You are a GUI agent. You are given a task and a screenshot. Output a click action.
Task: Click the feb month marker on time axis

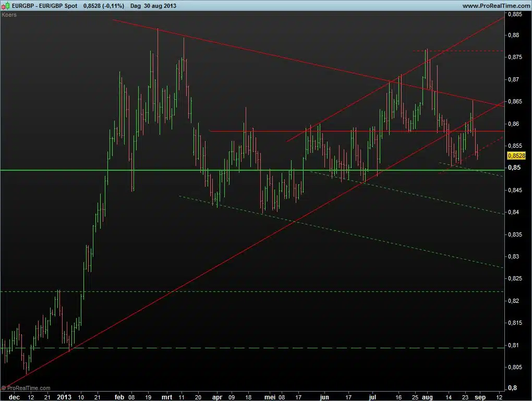pyautogui.click(x=119, y=397)
